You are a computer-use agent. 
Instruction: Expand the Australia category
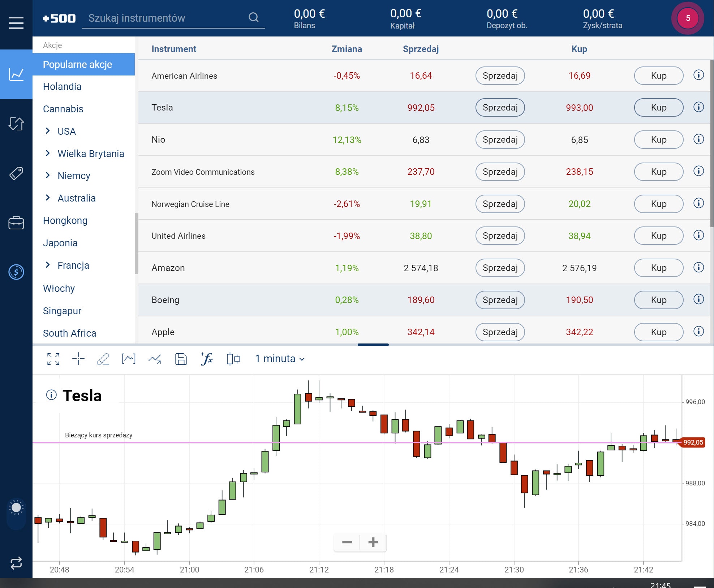pyautogui.click(x=48, y=198)
